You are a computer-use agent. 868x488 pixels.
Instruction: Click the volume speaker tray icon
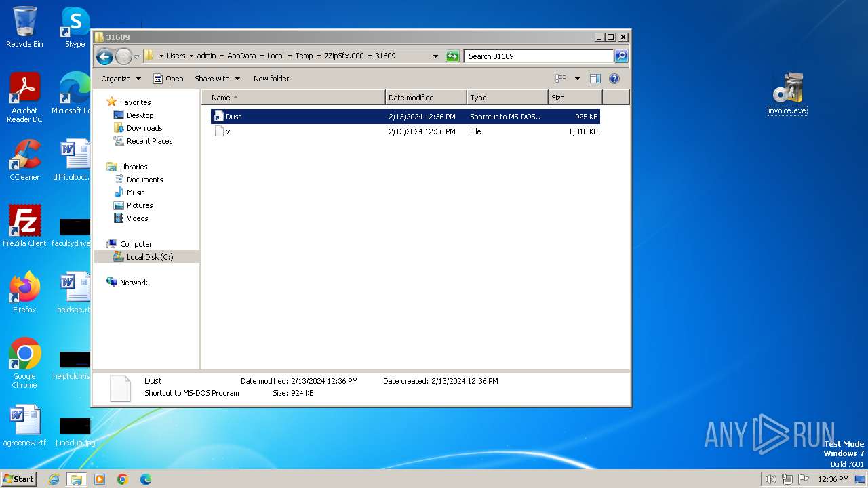pyautogui.click(x=771, y=479)
